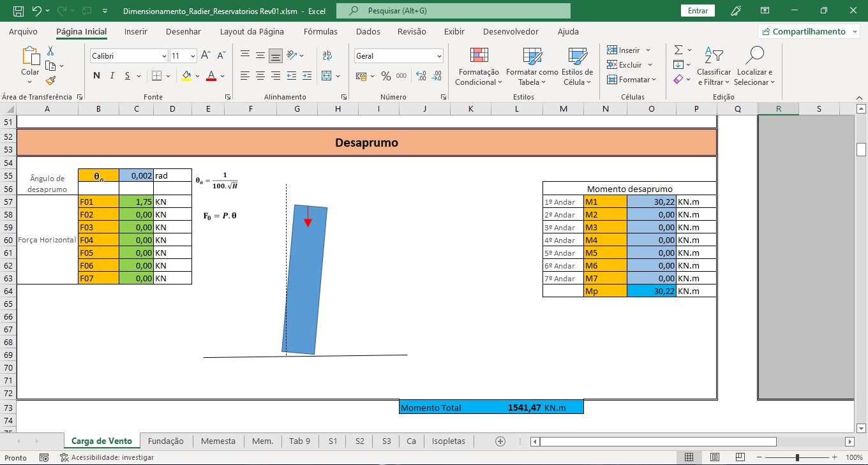Viewport: 868px width, 465px height.
Task: Increase indent
Action: 307,76
